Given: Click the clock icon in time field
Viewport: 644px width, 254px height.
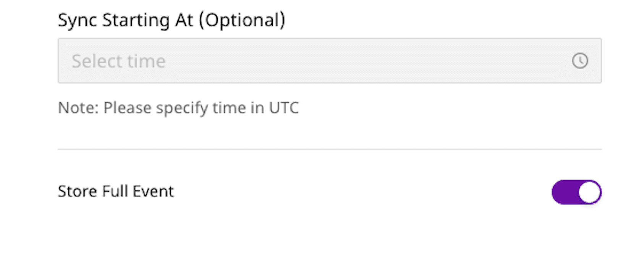Looking at the screenshot, I should pos(580,61).
